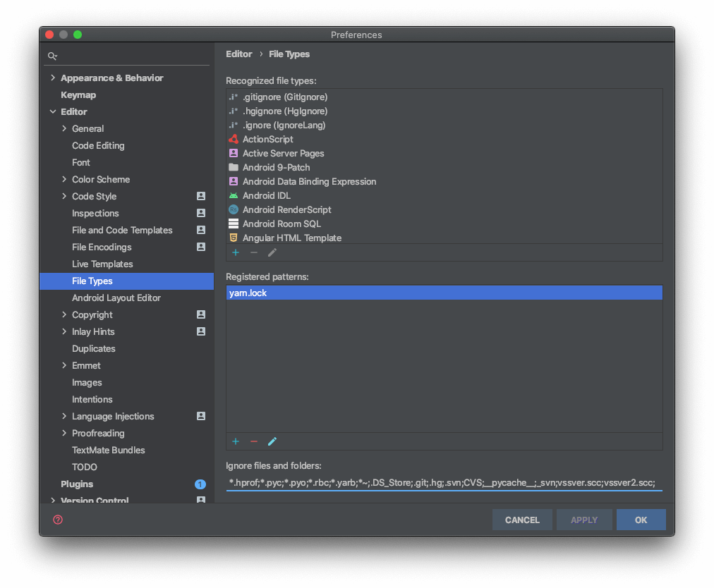Select ActionScript in recognized file types

coord(267,139)
